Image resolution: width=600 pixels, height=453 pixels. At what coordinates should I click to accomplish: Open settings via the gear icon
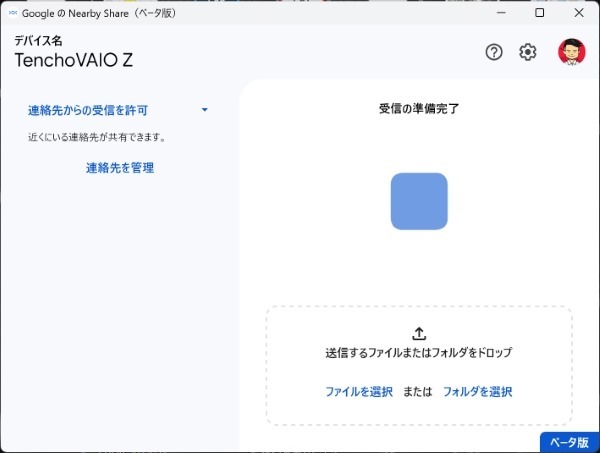coord(528,52)
